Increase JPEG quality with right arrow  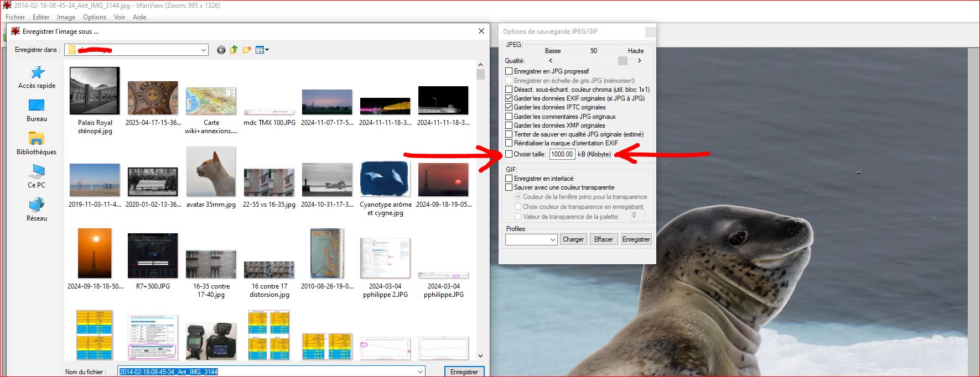point(640,61)
